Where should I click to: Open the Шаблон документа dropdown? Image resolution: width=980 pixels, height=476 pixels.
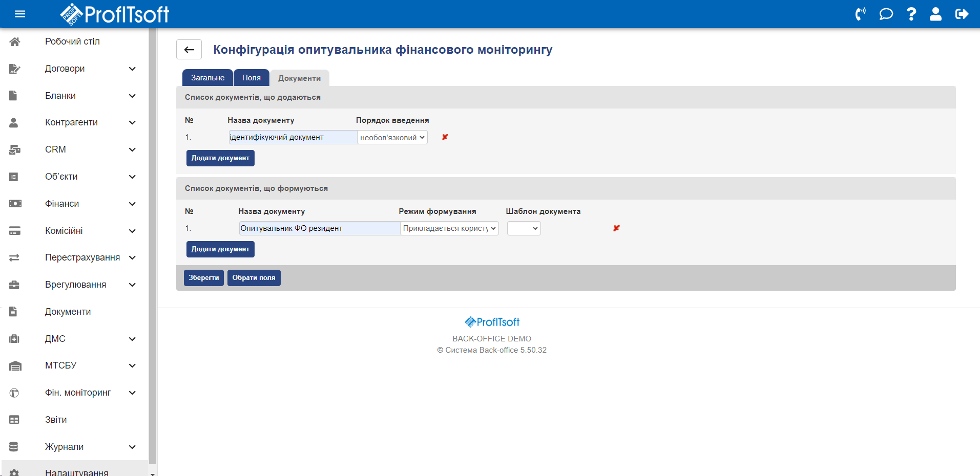[x=524, y=228]
